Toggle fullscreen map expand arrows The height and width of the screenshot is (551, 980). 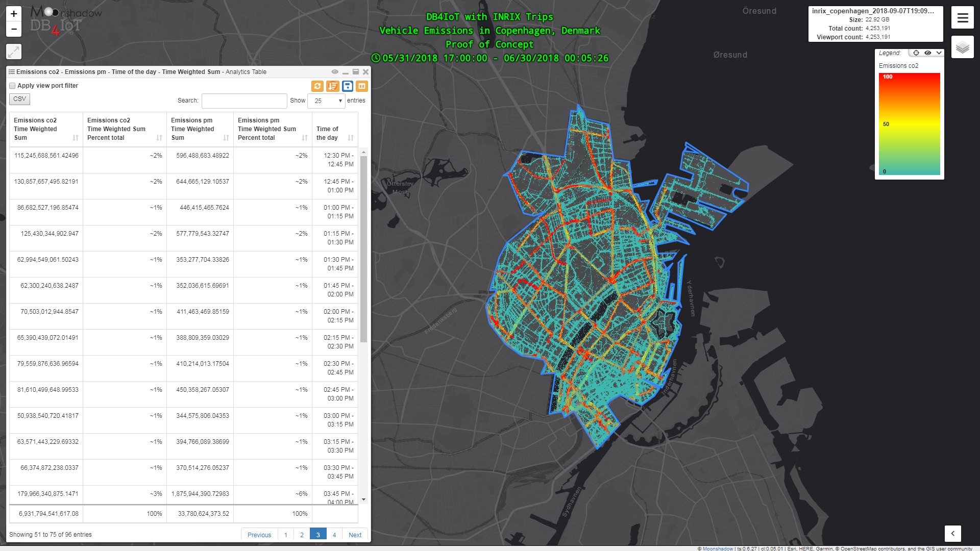[x=14, y=51]
